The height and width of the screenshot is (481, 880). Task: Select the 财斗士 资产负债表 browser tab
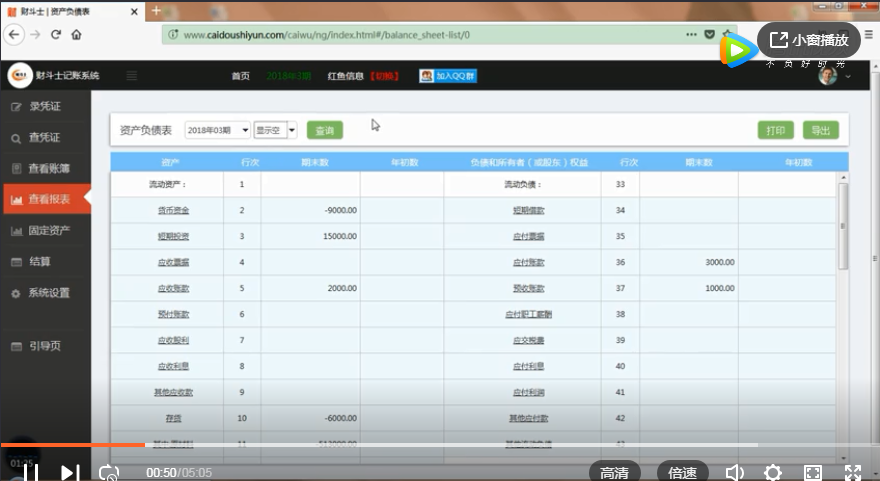point(73,11)
